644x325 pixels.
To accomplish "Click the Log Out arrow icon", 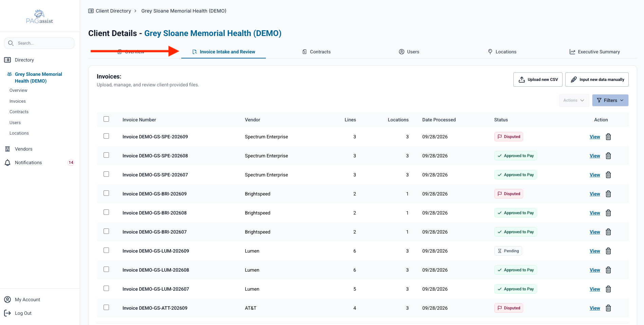I will click(x=7, y=313).
